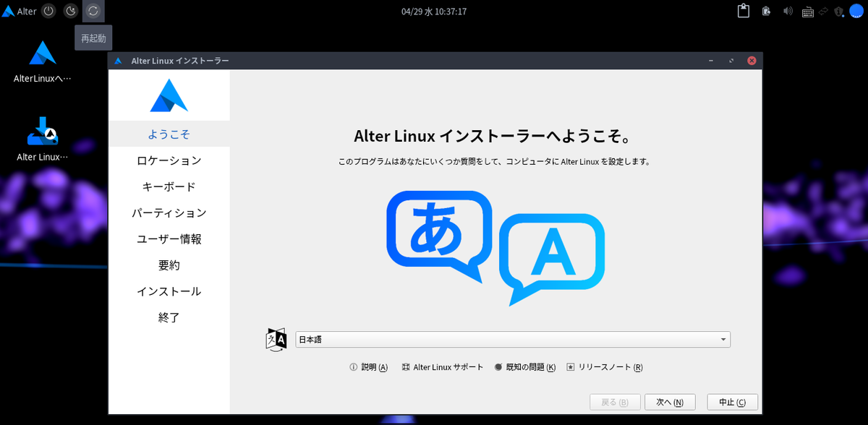Click the language speech bubbles illustration
Viewport: 868px width, 425px height.
pyautogui.click(x=495, y=247)
